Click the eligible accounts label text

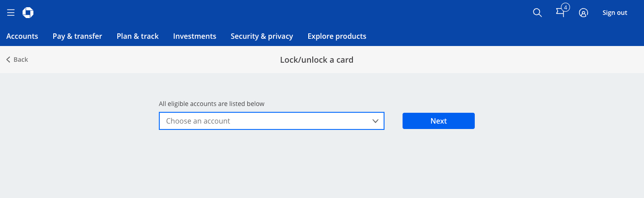(x=212, y=104)
